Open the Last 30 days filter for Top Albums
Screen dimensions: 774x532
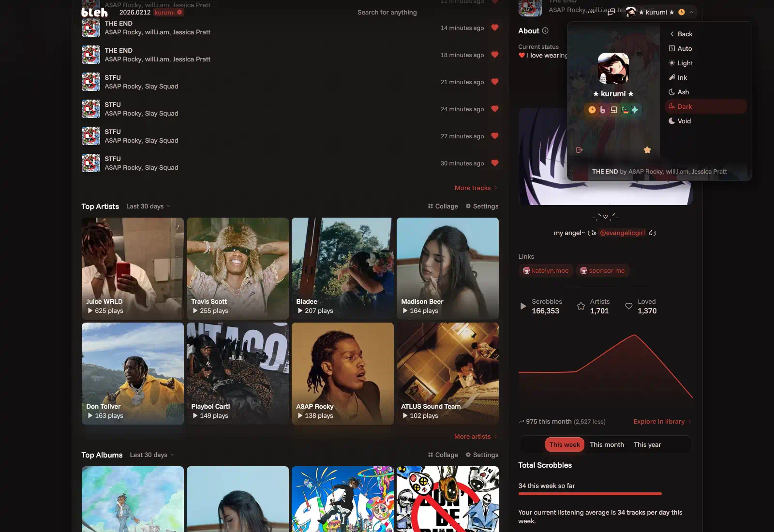(150, 455)
